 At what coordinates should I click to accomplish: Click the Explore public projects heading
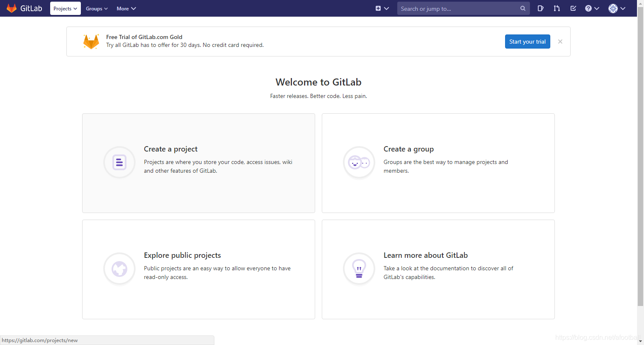[182, 255]
